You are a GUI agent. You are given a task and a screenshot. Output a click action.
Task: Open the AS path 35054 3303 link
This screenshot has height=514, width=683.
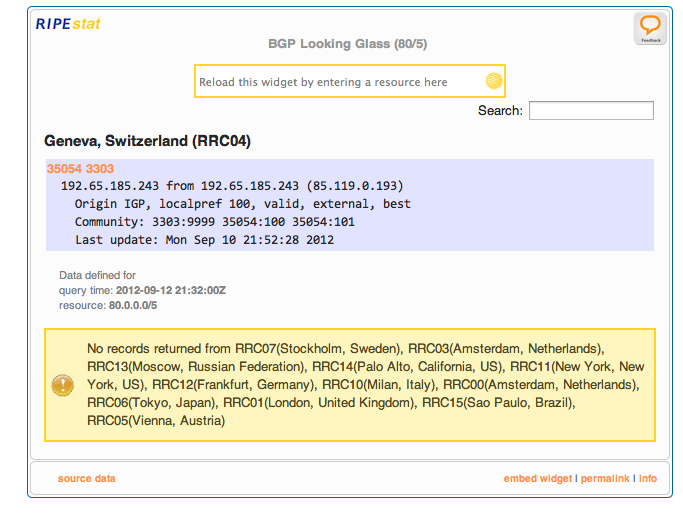coord(80,169)
